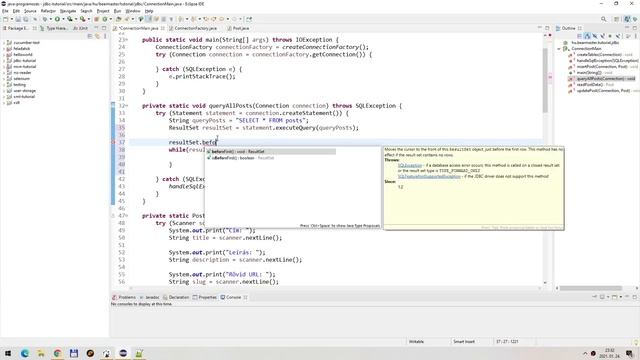This screenshot has height=360, width=640.
Task: Click the Open Perspective icon
Action: [x=617, y=19]
